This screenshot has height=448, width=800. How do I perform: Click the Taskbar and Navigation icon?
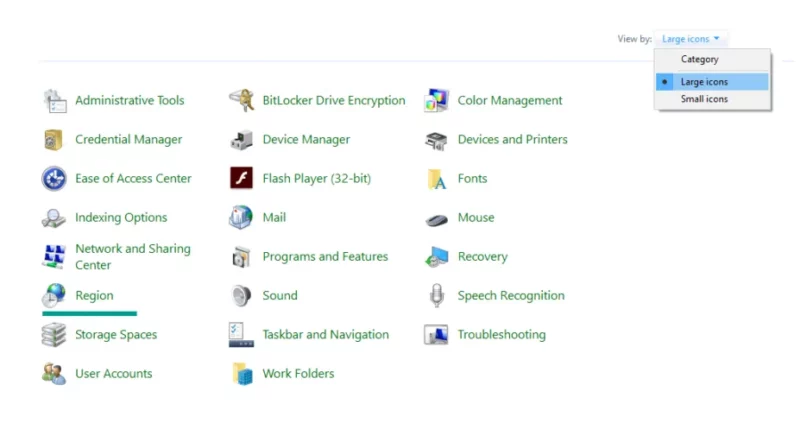241,335
